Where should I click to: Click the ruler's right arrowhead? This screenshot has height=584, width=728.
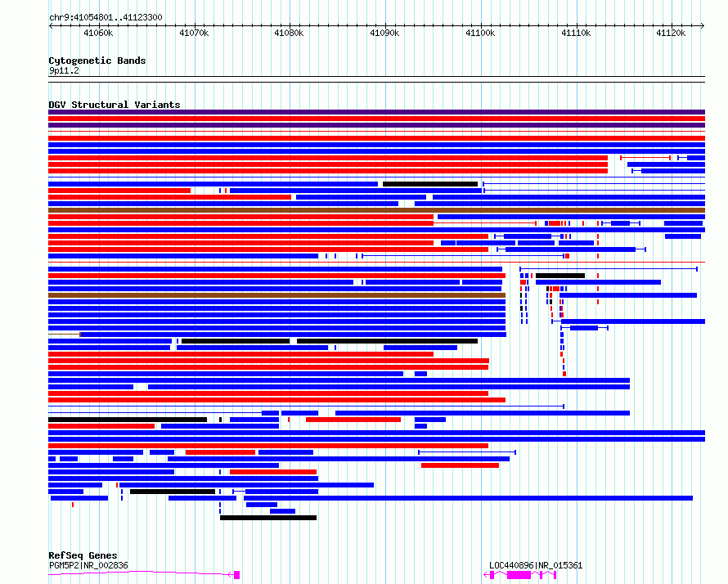click(703, 26)
